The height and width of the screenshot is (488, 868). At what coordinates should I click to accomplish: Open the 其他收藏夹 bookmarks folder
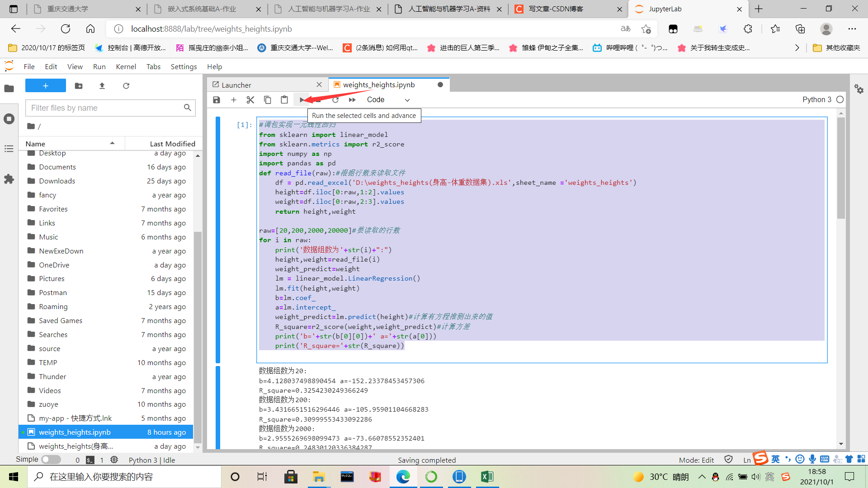click(x=836, y=48)
